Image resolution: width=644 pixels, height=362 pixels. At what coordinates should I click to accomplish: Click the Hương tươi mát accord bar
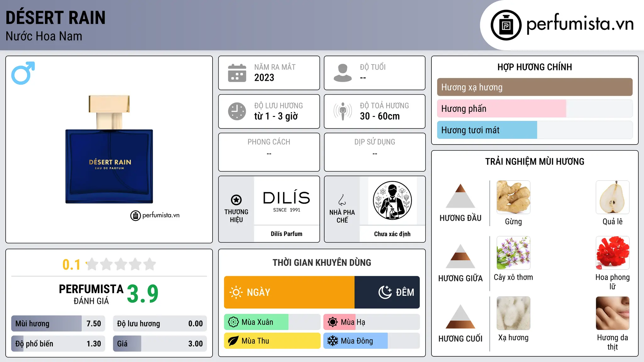[535, 130]
